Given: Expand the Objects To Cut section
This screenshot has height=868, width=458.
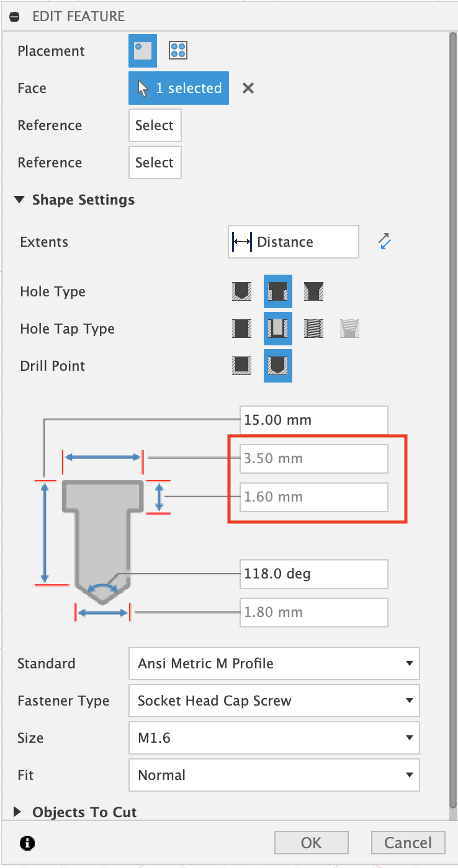Looking at the screenshot, I should 18,812.
